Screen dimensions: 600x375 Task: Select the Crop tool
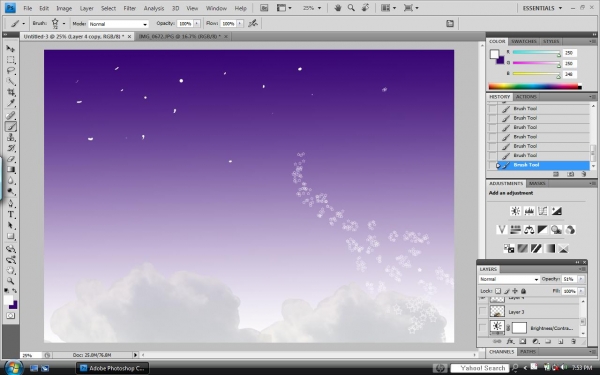(x=11, y=92)
